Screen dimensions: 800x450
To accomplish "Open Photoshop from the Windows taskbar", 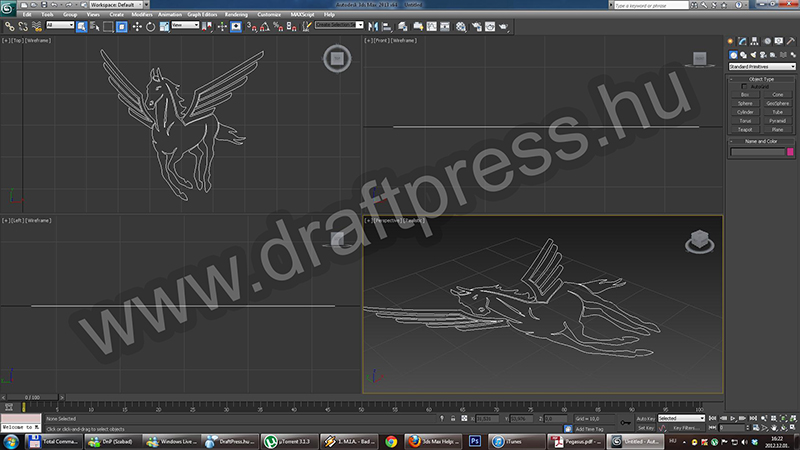I will coord(475,441).
